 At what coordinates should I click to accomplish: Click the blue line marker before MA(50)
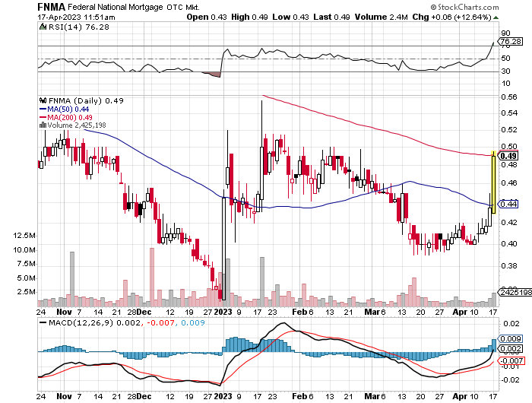click(43, 109)
